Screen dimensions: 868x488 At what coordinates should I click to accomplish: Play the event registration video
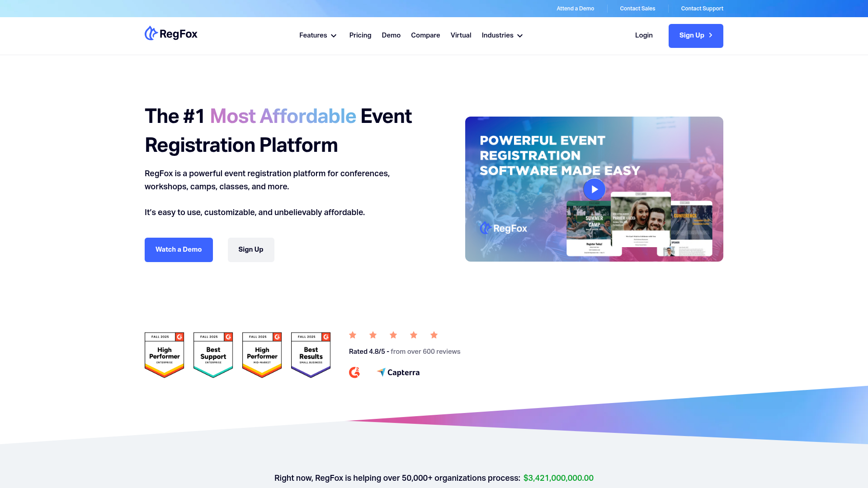(594, 189)
